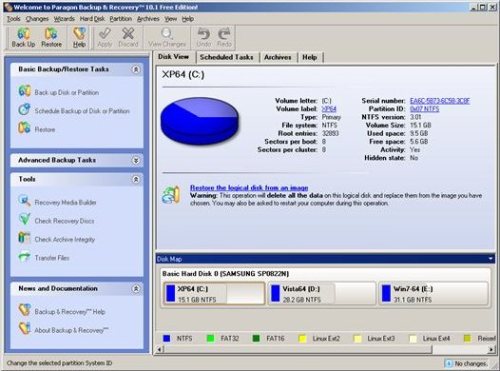Screen dimensions: 500x371
Task: Click the volume serial number link
Action: [440, 101]
